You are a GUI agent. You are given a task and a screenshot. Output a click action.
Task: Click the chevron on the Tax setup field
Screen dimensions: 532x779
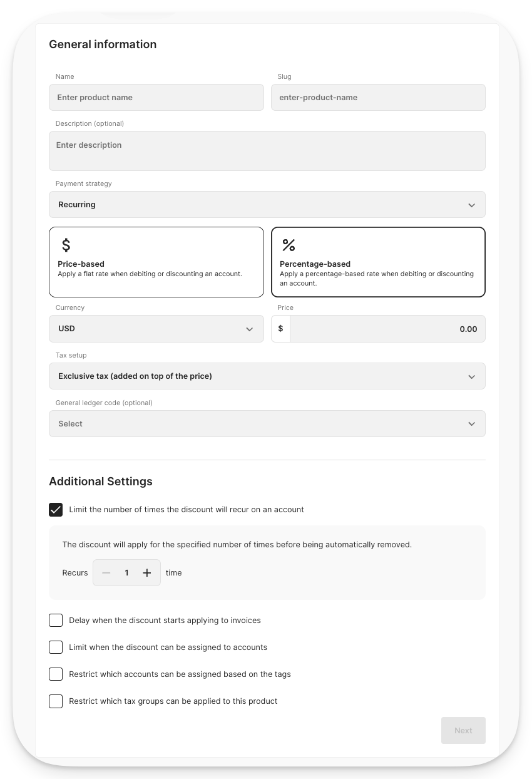[x=472, y=376]
